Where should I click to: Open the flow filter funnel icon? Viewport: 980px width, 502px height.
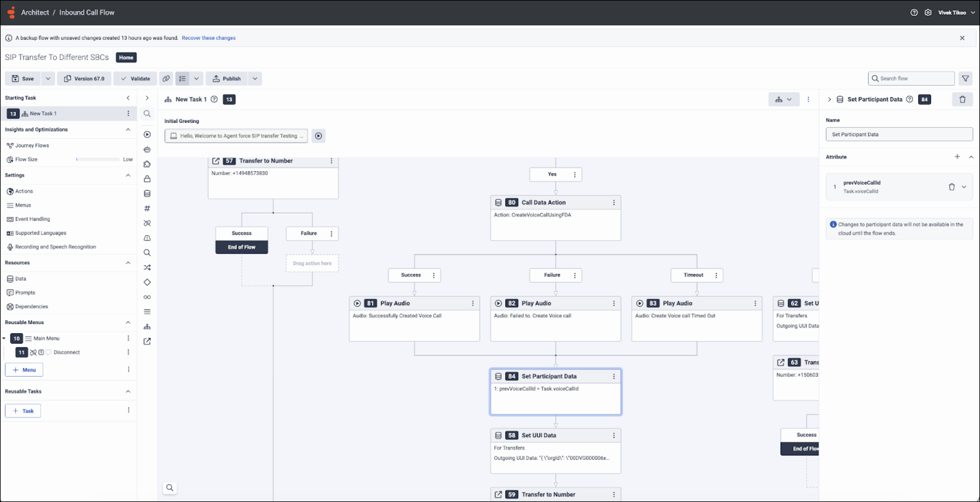(965, 79)
